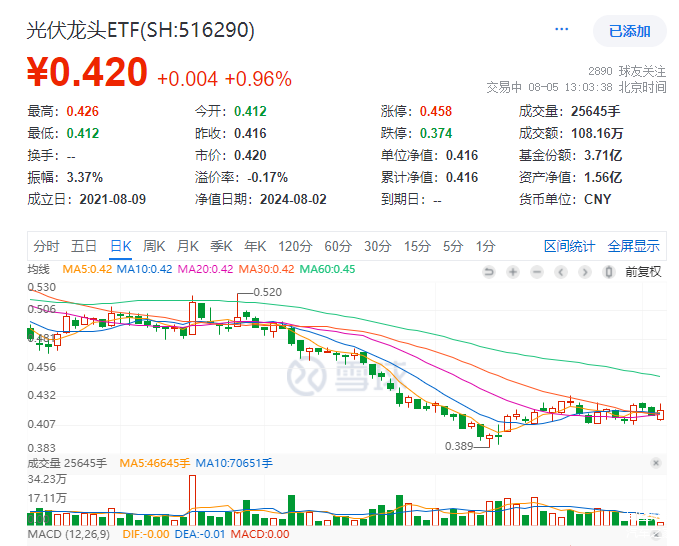Click 全屏显示 fullscreen link
Viewport: 679px width, 546px height.
[634, 246]
